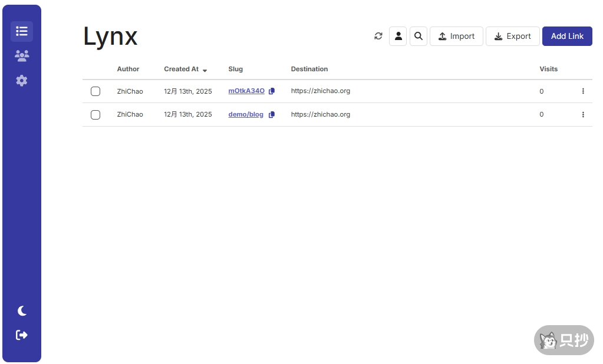Open the mOtkA34O slug link
This screenshot has height=364, width=603.
[x=246, y=91]
